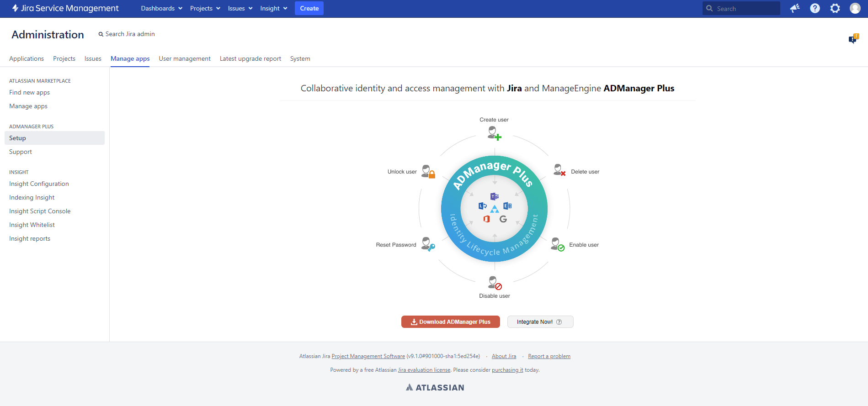
Task: Open Insight Whitelist
Action: coord(32,225)
